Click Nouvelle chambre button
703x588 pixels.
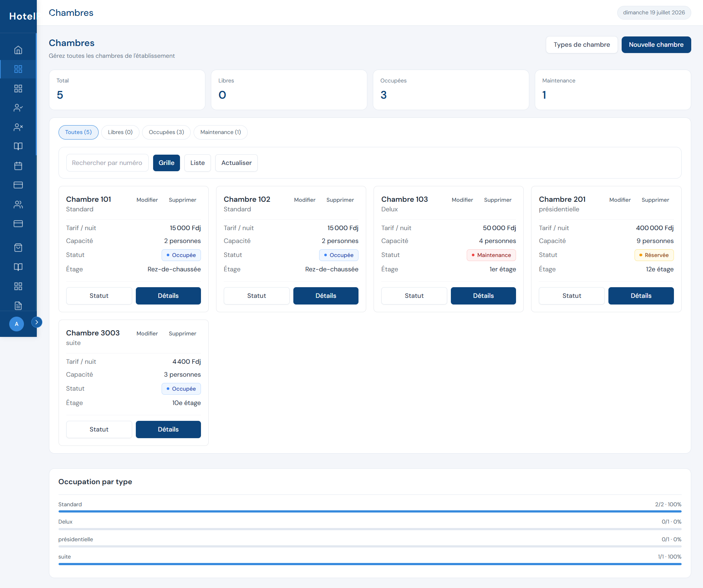coord(656,45)
